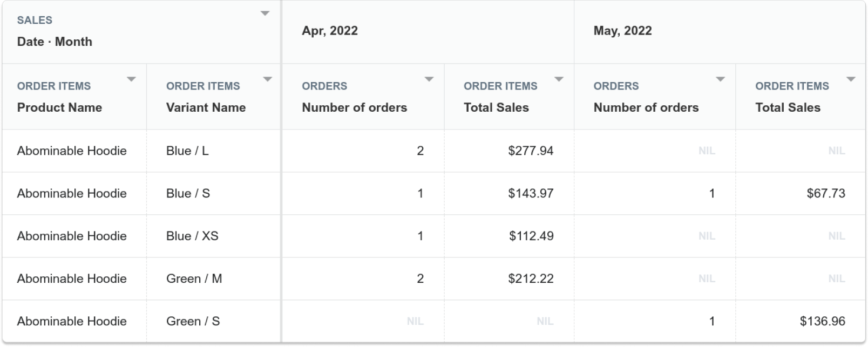Select the May, 2022 column group header
Screen dimensions: 868x347
pos(622,31)
